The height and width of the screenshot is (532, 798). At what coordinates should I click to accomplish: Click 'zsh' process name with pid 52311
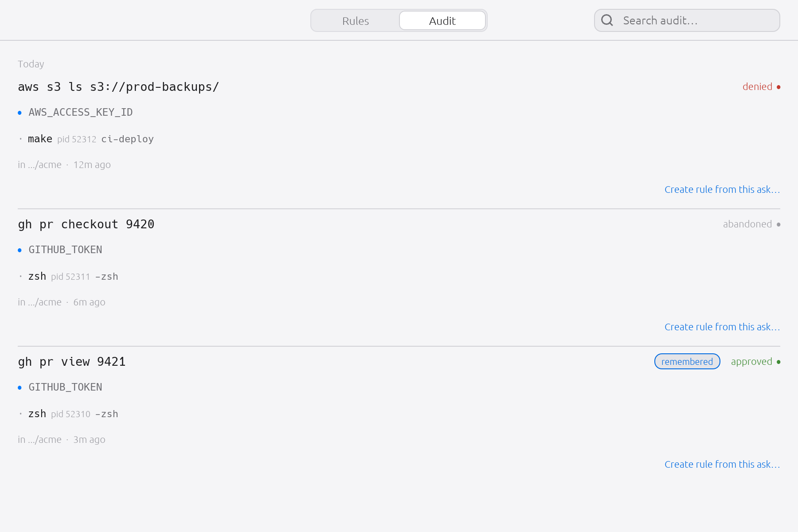pos(37,276)
